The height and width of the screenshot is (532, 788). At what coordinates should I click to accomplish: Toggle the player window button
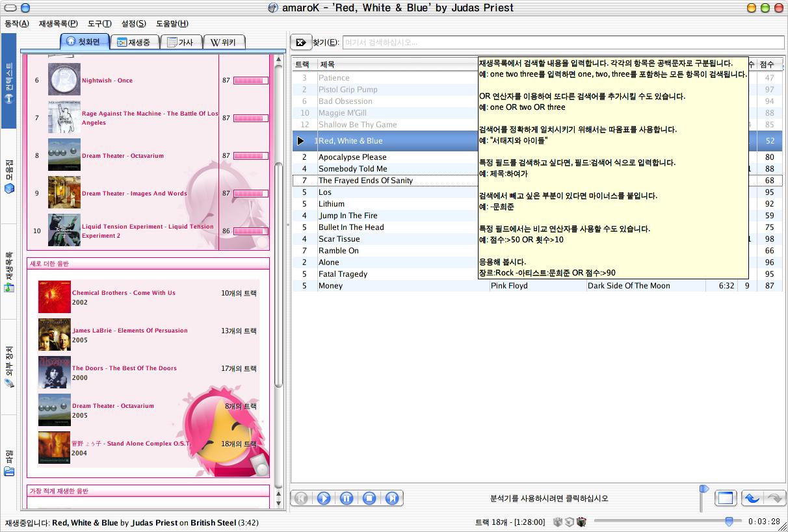(x=725, y=498)
